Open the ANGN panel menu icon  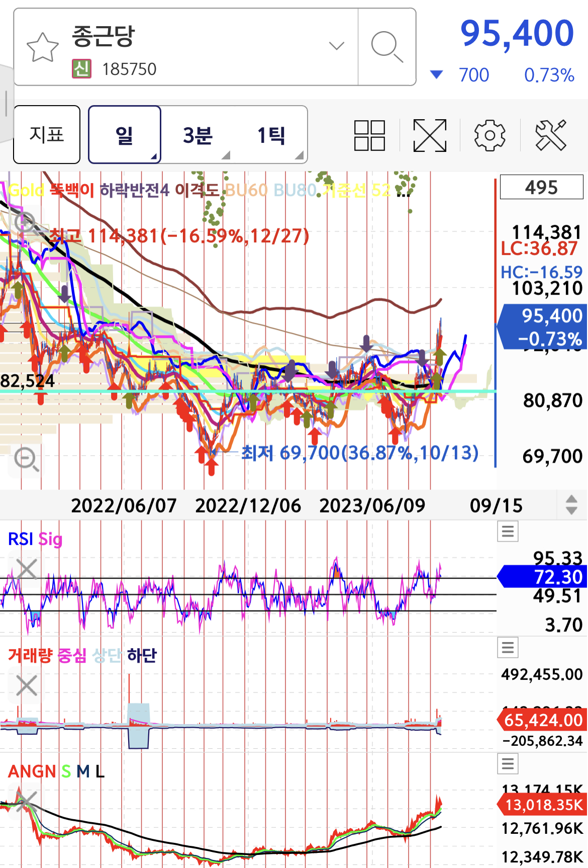[x=508, y=763]
